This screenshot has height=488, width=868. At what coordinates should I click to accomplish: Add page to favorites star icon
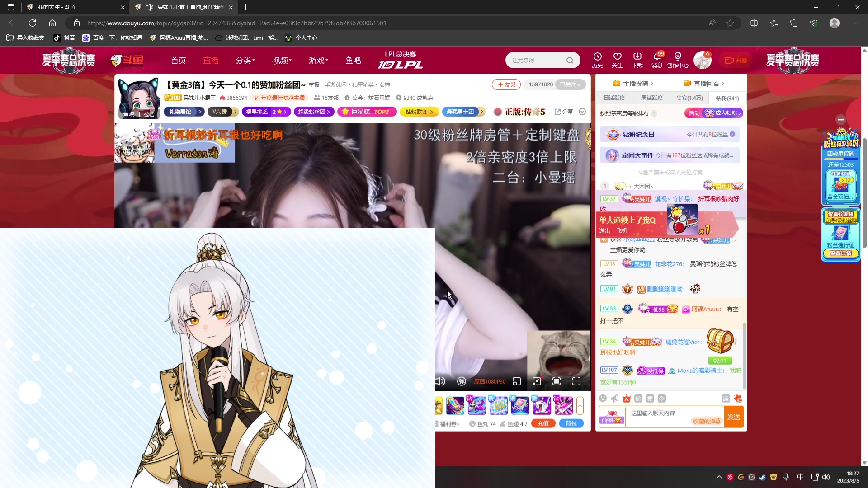730,23
